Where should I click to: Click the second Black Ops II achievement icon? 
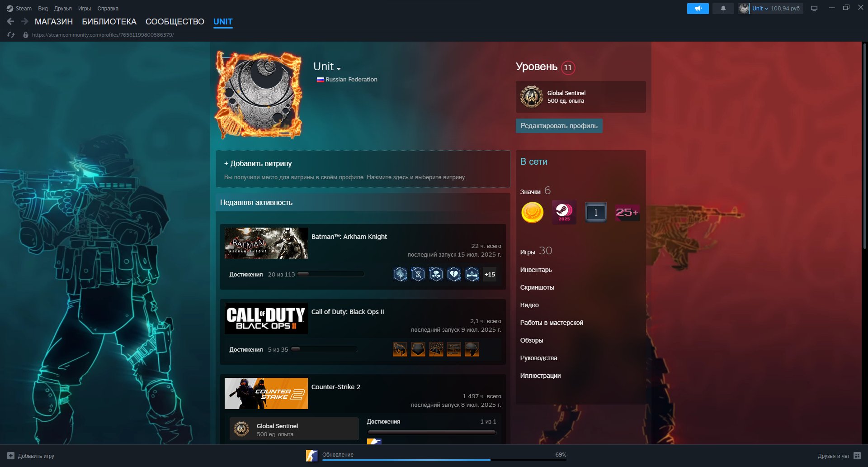(418, 349)
